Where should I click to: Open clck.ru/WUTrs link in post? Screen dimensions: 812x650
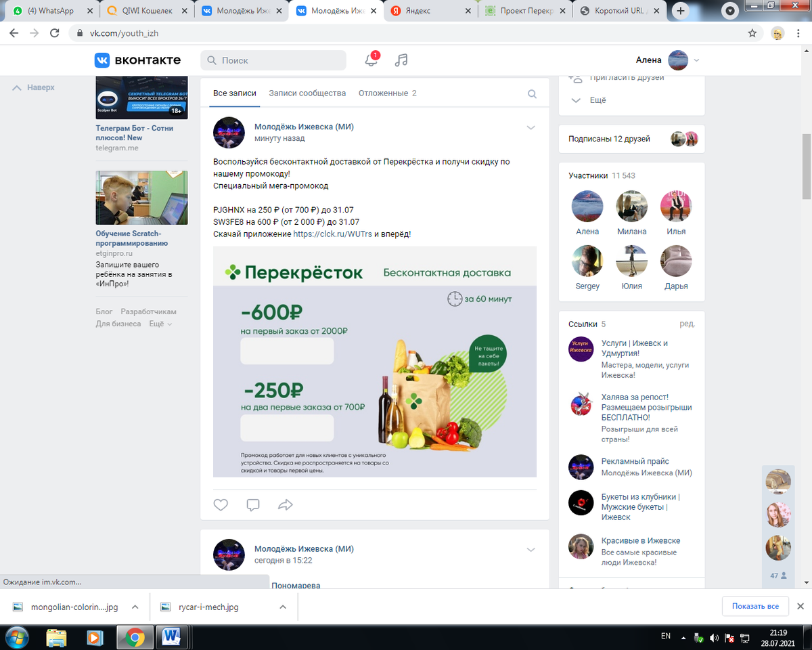tap(332, 234)
